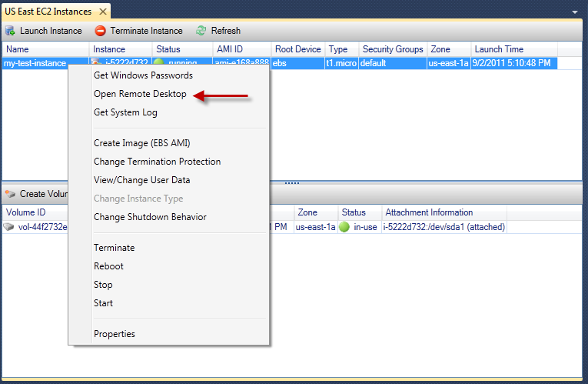Sort instances by Launch Time column header

tap(498, 49)
